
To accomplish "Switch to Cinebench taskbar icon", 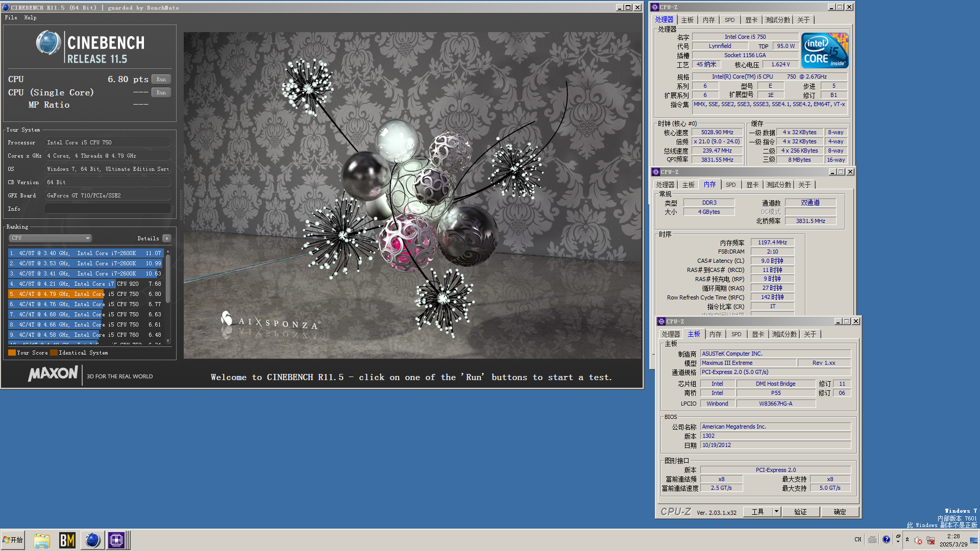I will pos(92,540).
